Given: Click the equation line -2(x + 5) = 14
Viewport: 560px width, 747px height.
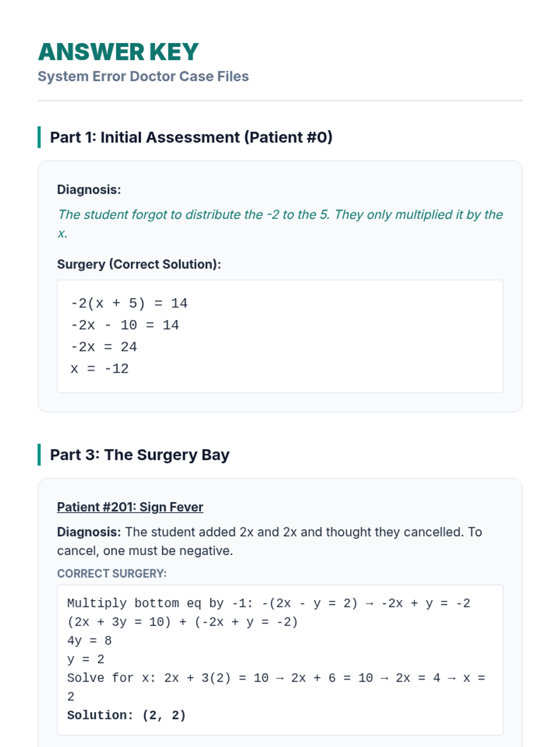Looking at the screenshot, I should pos(129,303).
